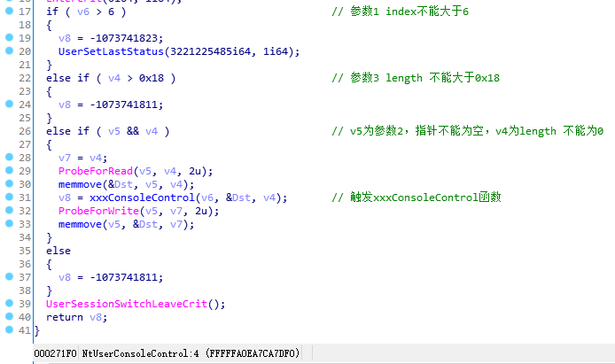Image resolution: width=615 pixels, height=364 pixels.
Task: Click the xxxConsoleControl function name
Action: pos(142,197)
